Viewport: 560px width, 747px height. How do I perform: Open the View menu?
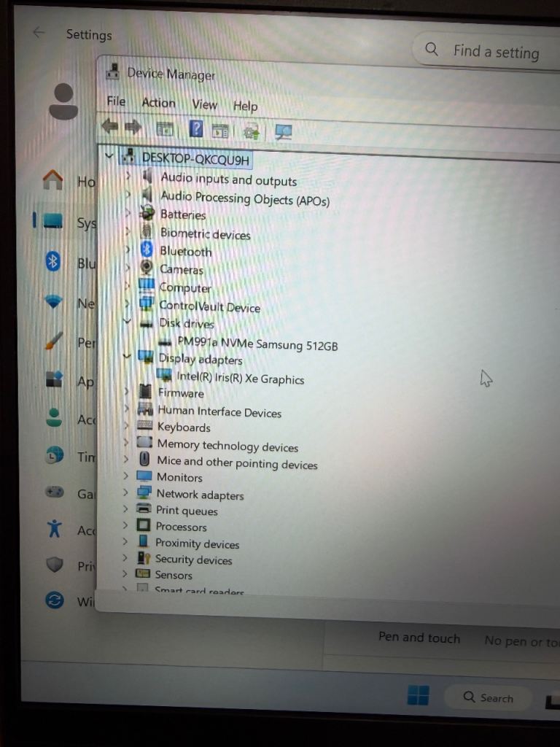pyautogui.click(x=204, y=104)
